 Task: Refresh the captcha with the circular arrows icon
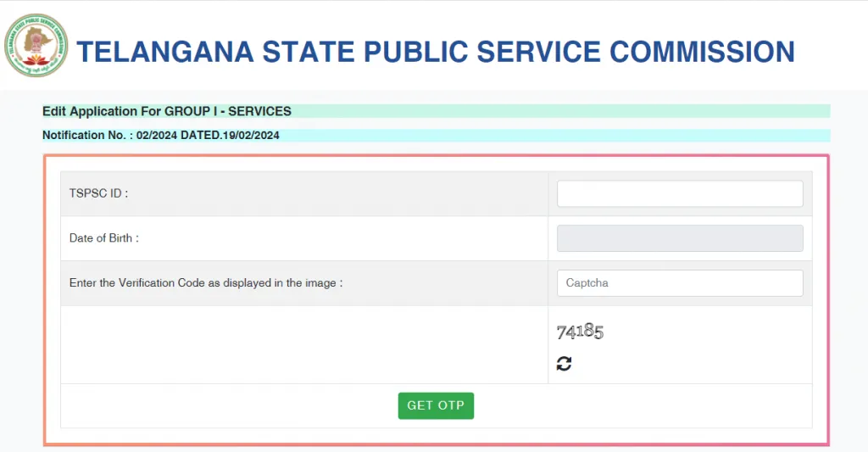(x=564, y=363)
